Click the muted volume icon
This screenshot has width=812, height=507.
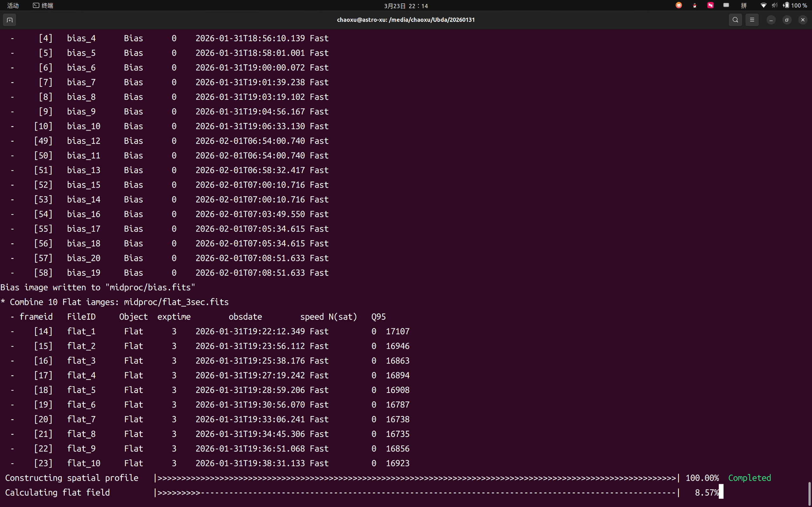[775, 5]
